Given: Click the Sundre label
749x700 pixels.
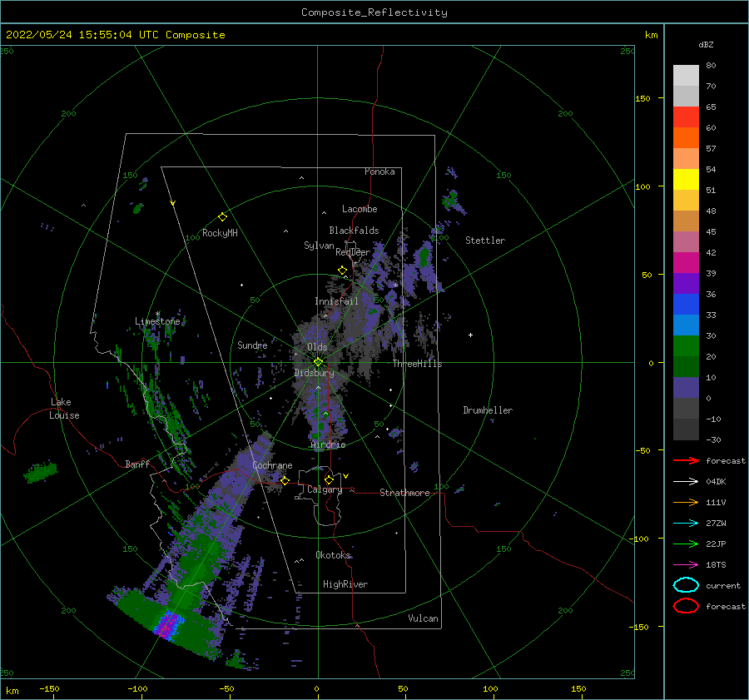Looking at the screenshot, I should point(252,345).
